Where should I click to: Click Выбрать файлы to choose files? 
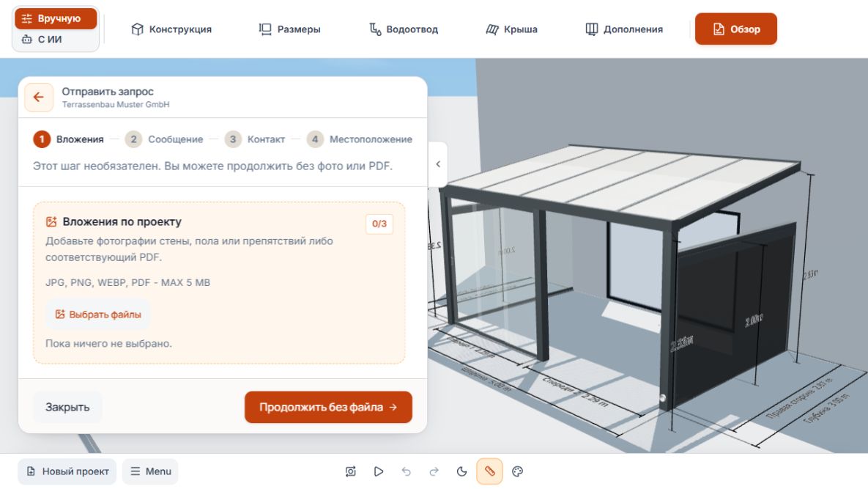(x=98, y=315)
